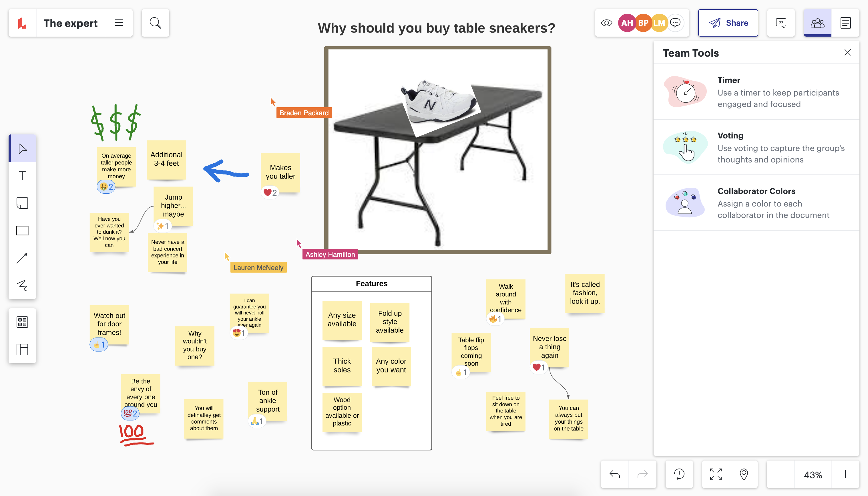
Task: Open the hamburger menu on sidebar
Action: (x=119, y=23)
